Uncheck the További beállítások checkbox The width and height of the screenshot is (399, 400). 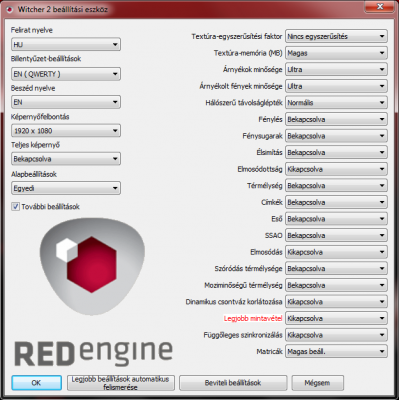click(x=15, y=207)
